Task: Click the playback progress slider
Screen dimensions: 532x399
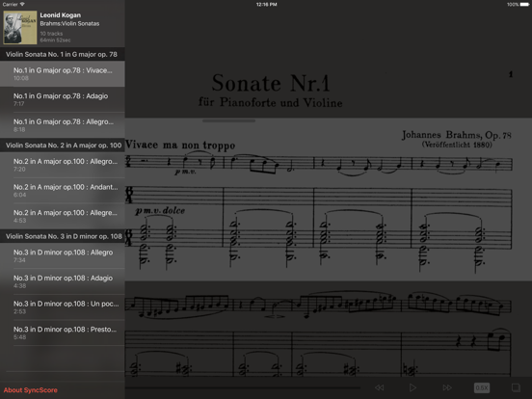Action: pyautogui.click(x=243, y=387)
